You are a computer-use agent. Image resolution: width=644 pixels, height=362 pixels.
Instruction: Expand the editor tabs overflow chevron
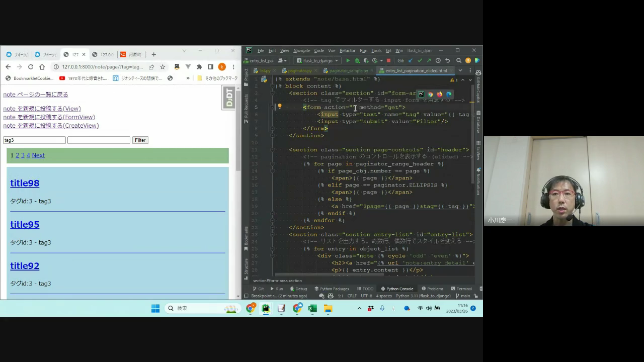[460, 71]
